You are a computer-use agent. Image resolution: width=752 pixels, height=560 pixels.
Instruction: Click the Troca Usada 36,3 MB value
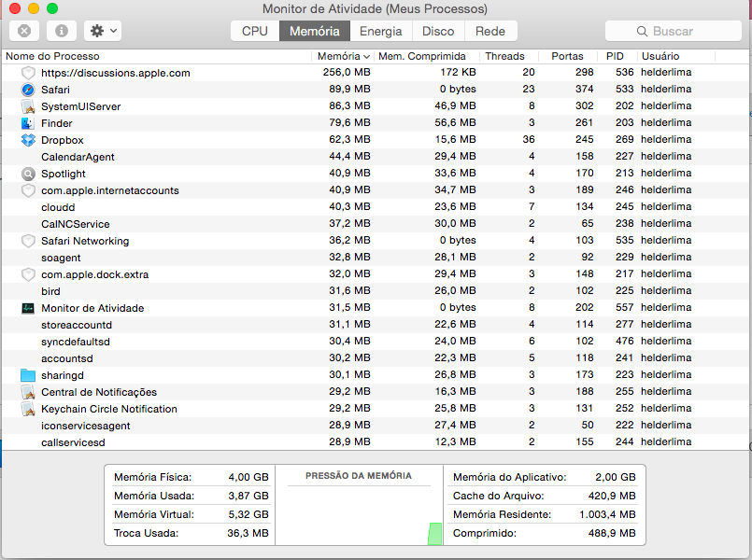pos(248,533)
